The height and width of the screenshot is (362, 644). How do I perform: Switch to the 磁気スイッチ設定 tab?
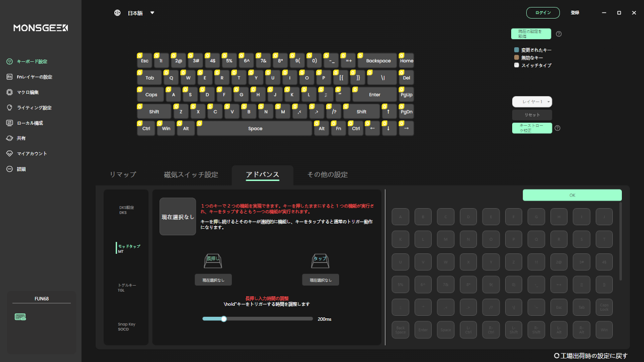[x=191, y=175]
